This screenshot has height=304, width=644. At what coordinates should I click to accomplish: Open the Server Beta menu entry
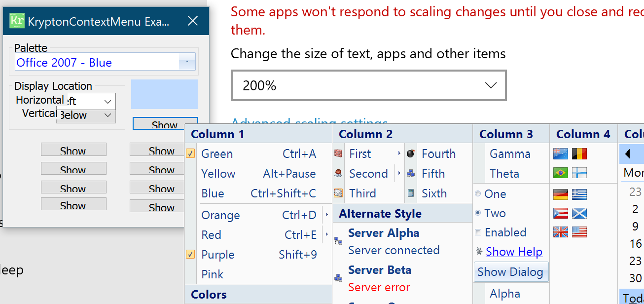(402, 278)
